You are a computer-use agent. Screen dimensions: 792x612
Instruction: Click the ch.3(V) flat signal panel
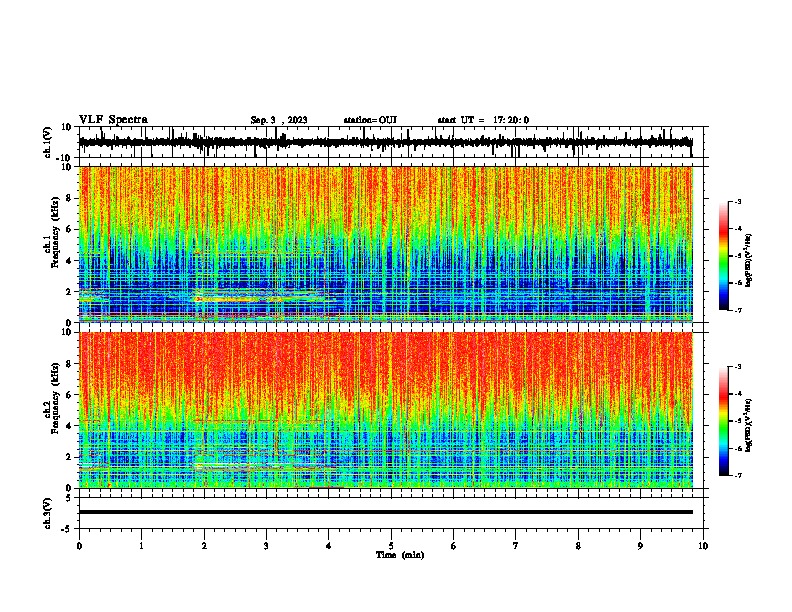coord(393,513)
